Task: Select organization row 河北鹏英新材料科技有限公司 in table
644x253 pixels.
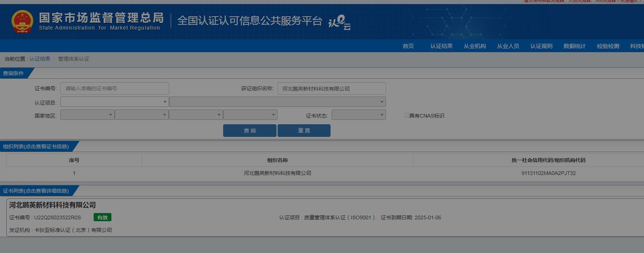Action: coord(278,173)
